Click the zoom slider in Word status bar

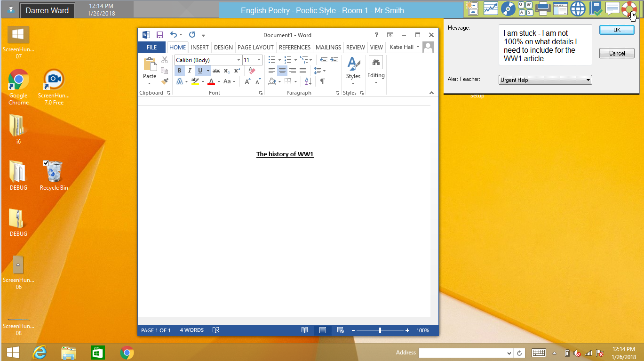coord(380,330)
